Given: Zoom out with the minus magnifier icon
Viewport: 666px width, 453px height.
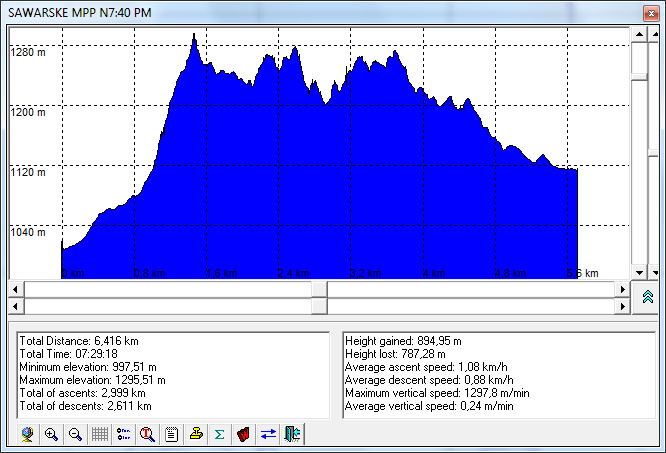Looking at the screenshot, I should click(x=75, y=434).
